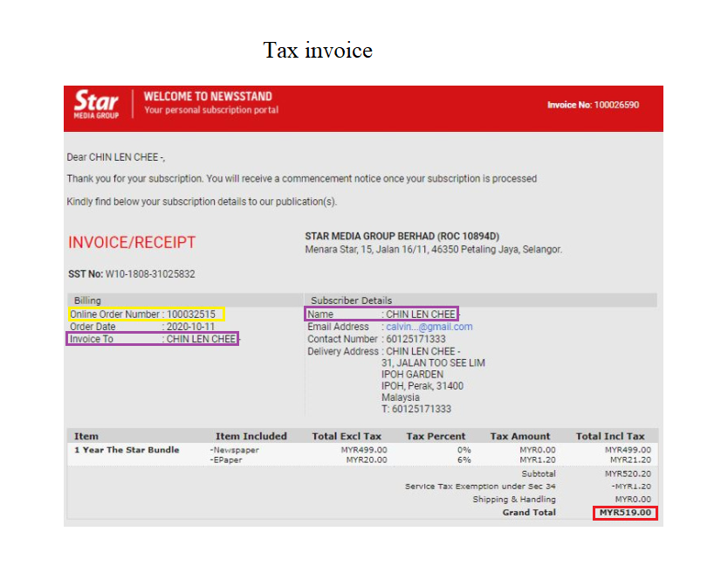Image resolution: width=728 pixels, height=573 pixels.
Task: Click the 0% tax percent cell
Action: click(x=464, y=450)
